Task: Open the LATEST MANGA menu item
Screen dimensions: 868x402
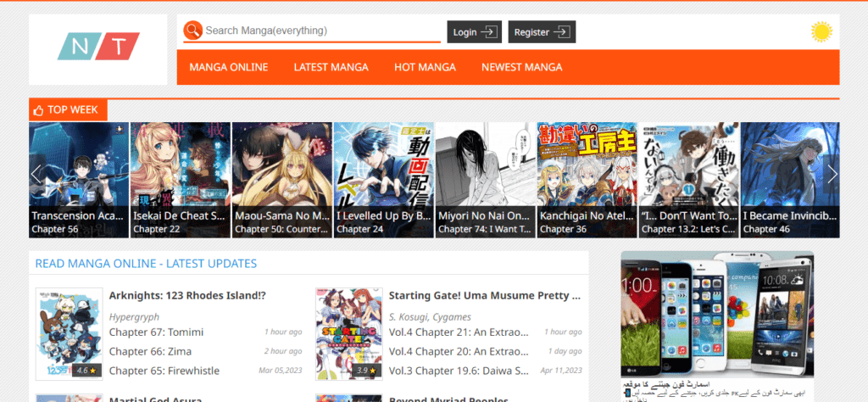Action: [x=331, y=68]
